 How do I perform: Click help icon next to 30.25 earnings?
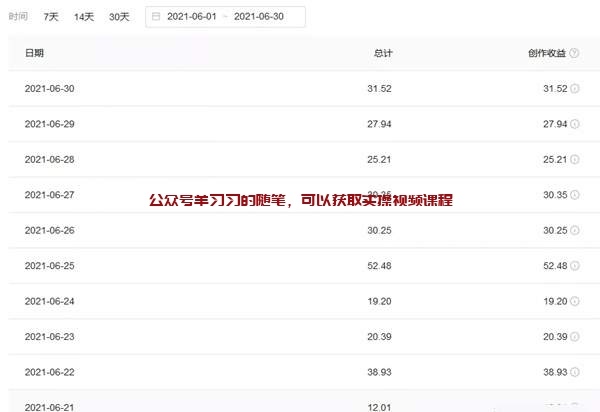coord(575,230)
